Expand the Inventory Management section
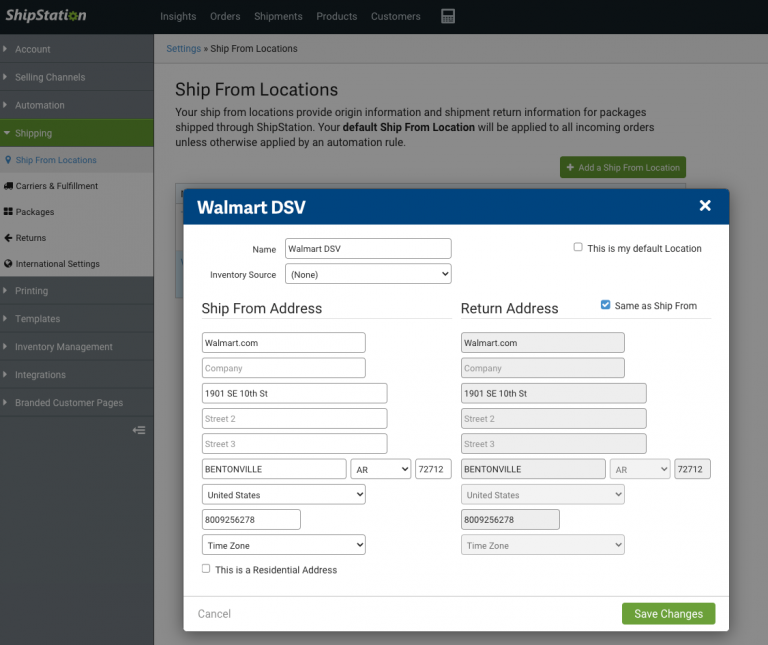 coord(76,346)
